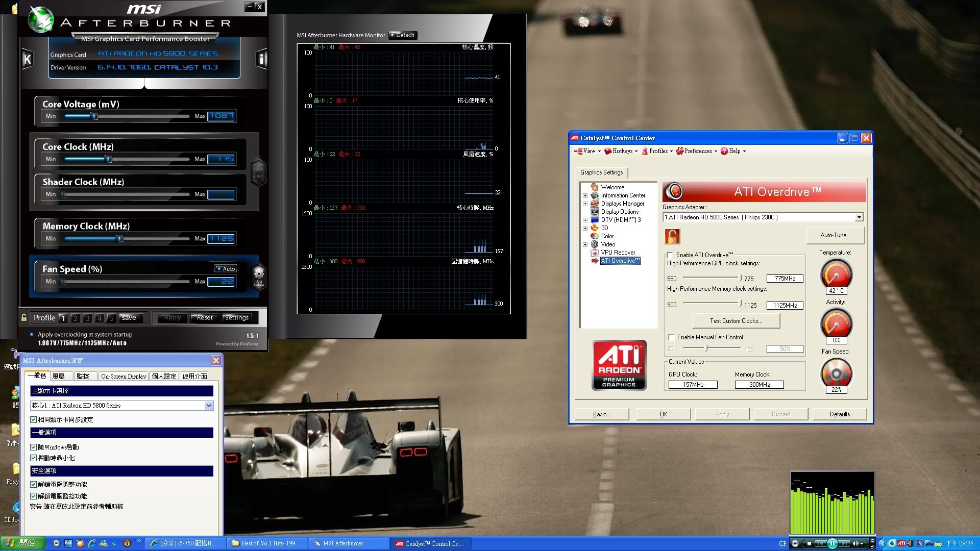This screenshot has width=980, height=551.
Task: Select the ATI Overdrive tree item
Action: [620, 261]
